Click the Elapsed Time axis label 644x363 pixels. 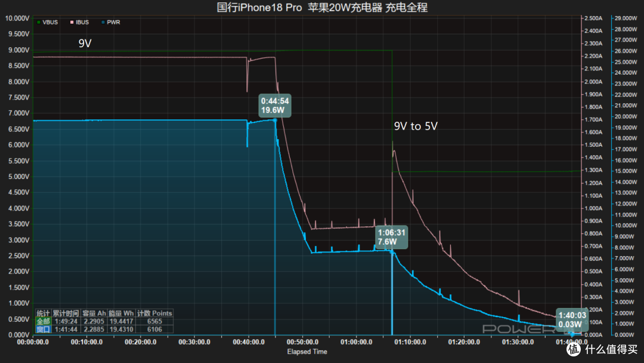click(307, 352)
